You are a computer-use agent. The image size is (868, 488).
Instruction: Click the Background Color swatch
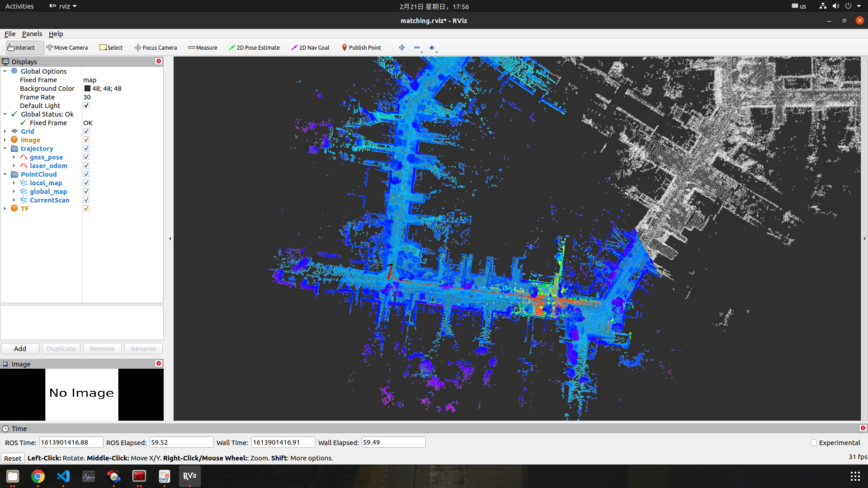(x=87, y=89)
